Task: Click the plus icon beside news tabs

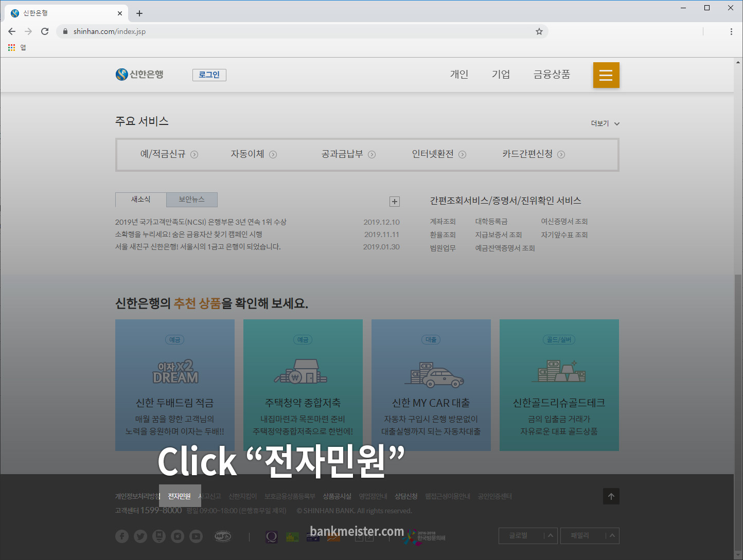Action: point(395,202)
